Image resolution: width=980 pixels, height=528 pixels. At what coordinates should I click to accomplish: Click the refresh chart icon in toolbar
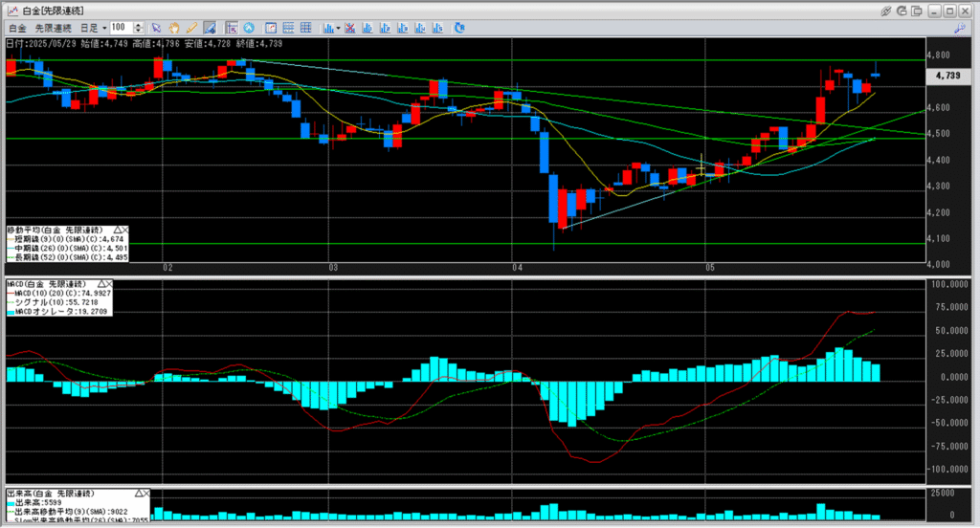click(x=459, y=28)
